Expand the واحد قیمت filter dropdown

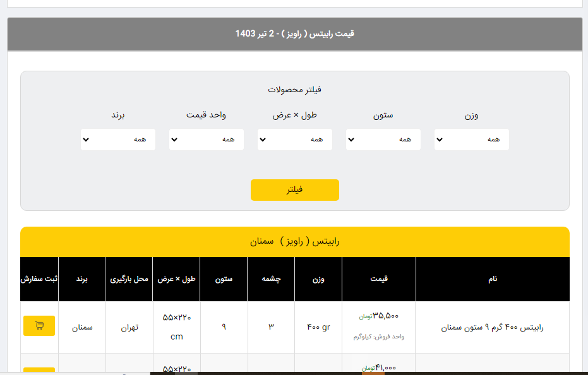point(206,140)
